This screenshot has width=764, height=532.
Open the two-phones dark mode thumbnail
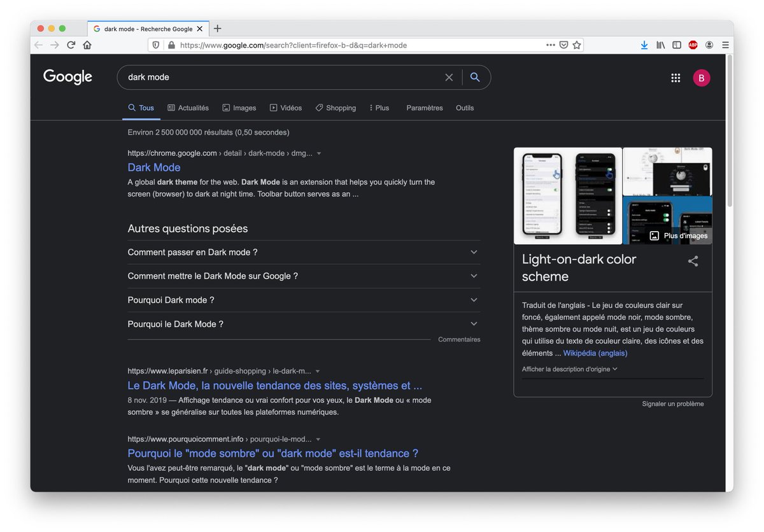568,196
